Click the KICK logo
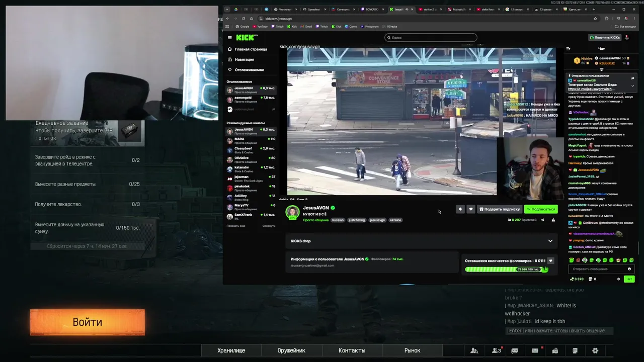 pos(247,38)
